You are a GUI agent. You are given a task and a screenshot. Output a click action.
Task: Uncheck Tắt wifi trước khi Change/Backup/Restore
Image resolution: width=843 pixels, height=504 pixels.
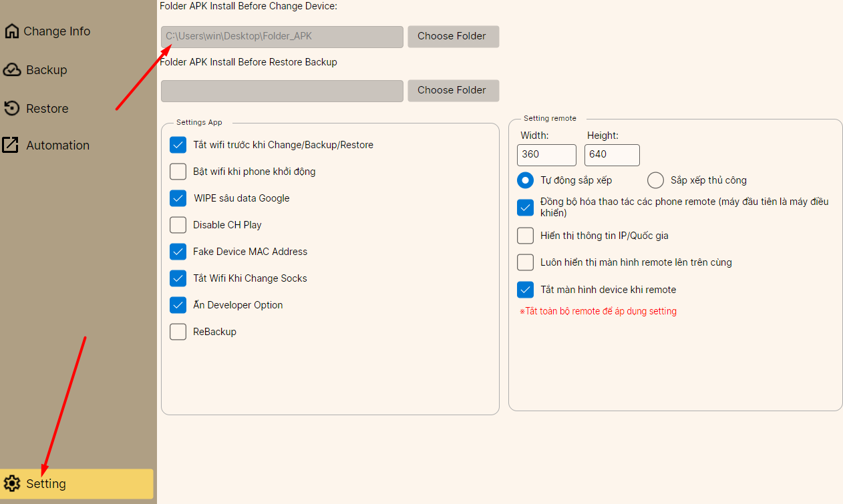coord(178,145)
